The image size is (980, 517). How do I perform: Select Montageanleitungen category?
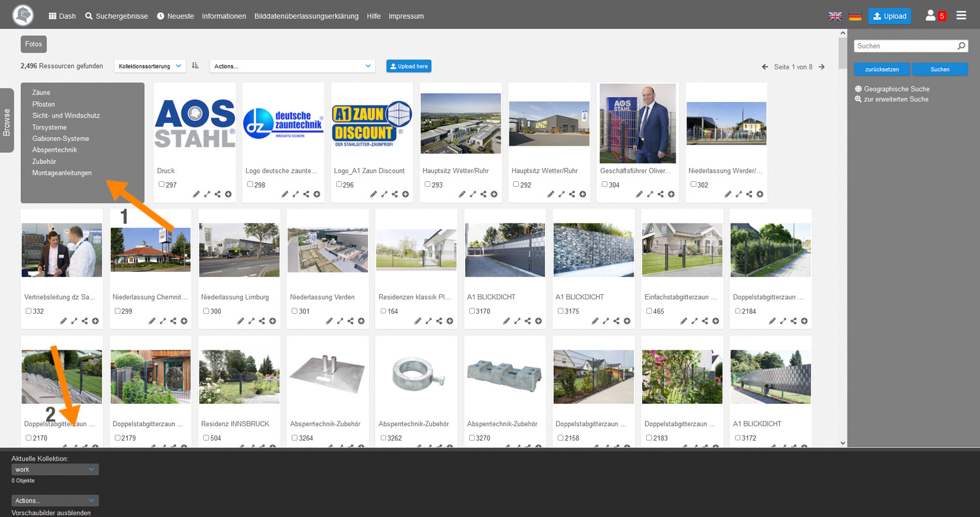point(62,173)
